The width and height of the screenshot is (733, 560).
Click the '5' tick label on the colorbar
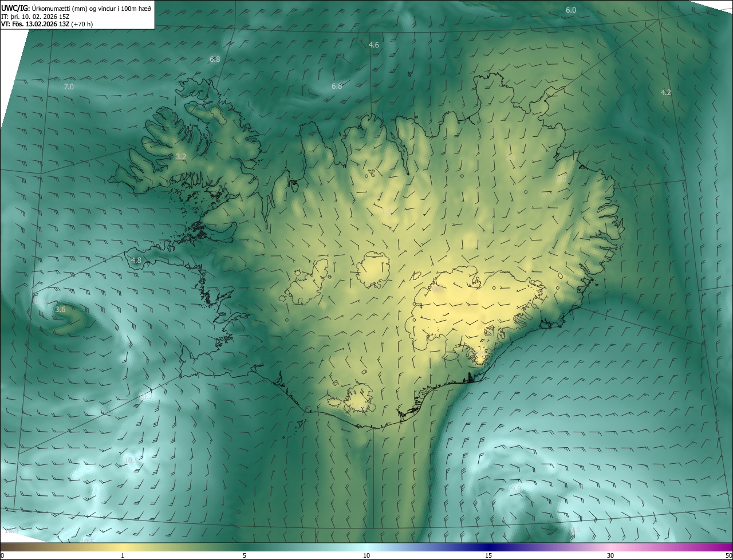coord(245,555)
